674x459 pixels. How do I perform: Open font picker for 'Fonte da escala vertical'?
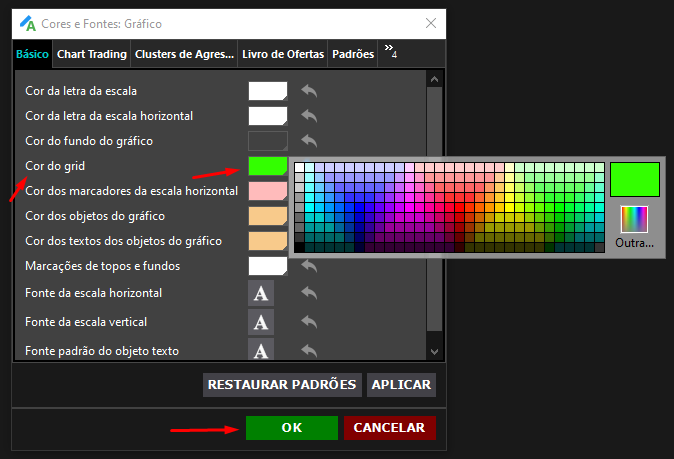coord(261,322)
